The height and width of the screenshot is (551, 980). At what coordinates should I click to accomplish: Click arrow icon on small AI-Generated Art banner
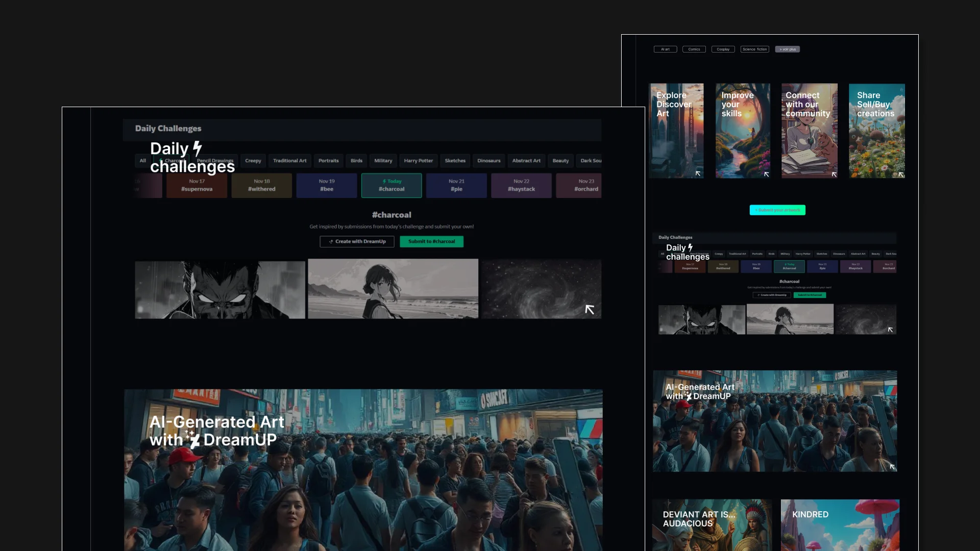[892, 467]
